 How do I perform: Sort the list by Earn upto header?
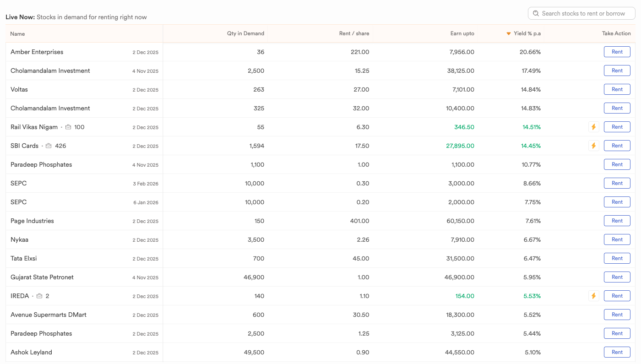[x=462, y=33]
